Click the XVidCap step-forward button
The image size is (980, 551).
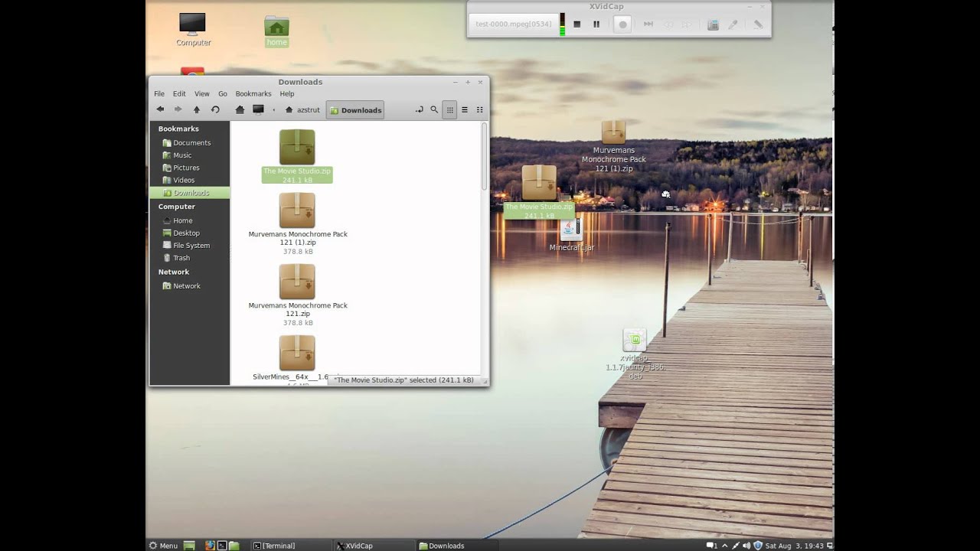point(648,24)
